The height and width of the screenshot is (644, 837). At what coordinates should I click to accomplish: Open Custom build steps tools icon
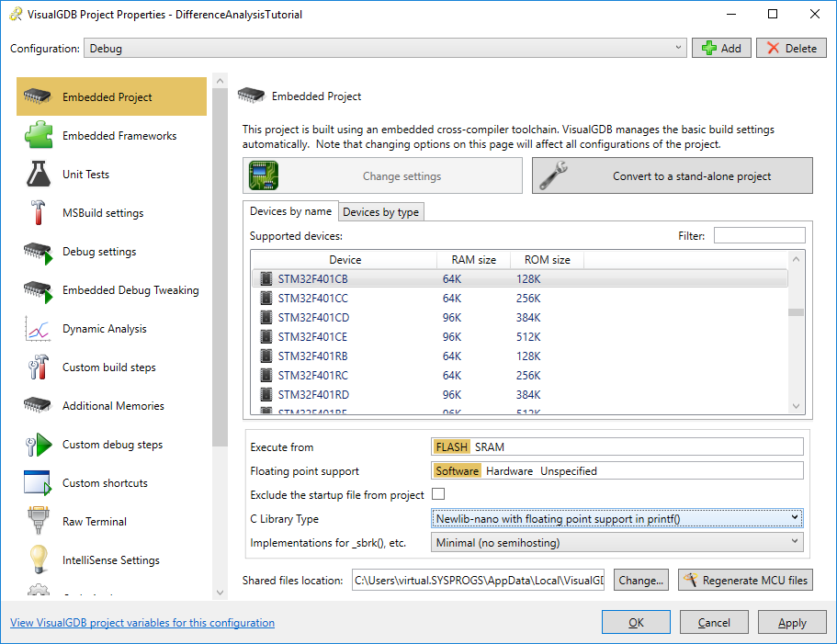(x=38, y=367)
